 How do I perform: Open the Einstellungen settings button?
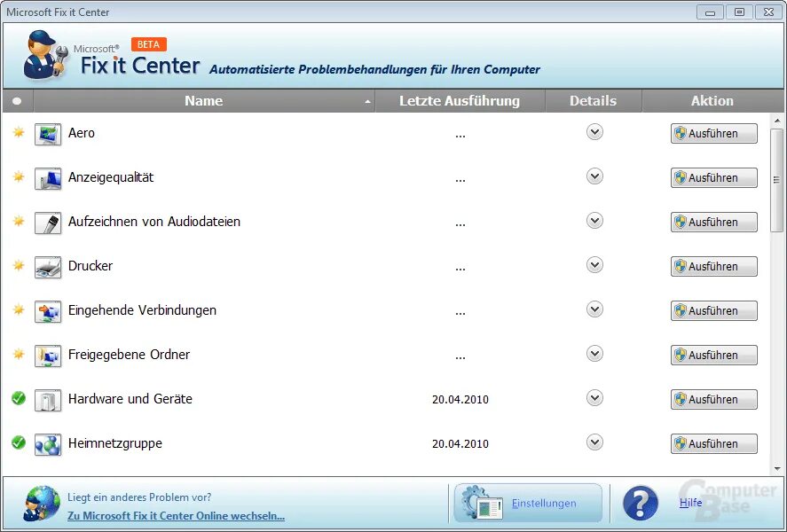(528, 503)
